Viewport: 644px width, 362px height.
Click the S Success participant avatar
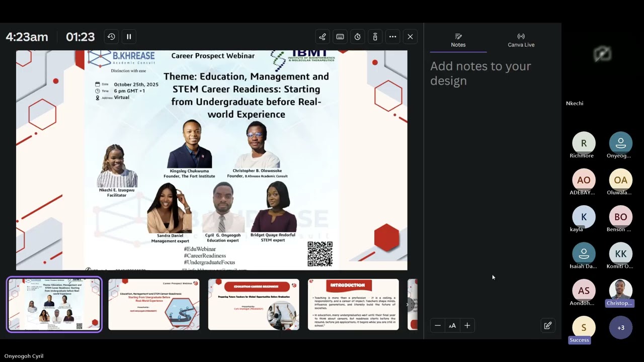click(x=584, y=327)
